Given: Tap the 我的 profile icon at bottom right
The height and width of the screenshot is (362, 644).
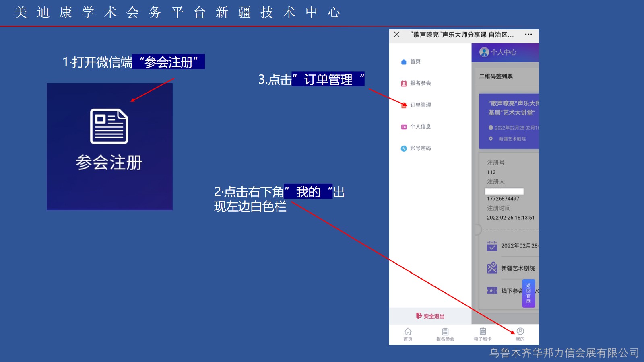Looking at the screenshot, I should pyautogui.click(x=520, y=332).
